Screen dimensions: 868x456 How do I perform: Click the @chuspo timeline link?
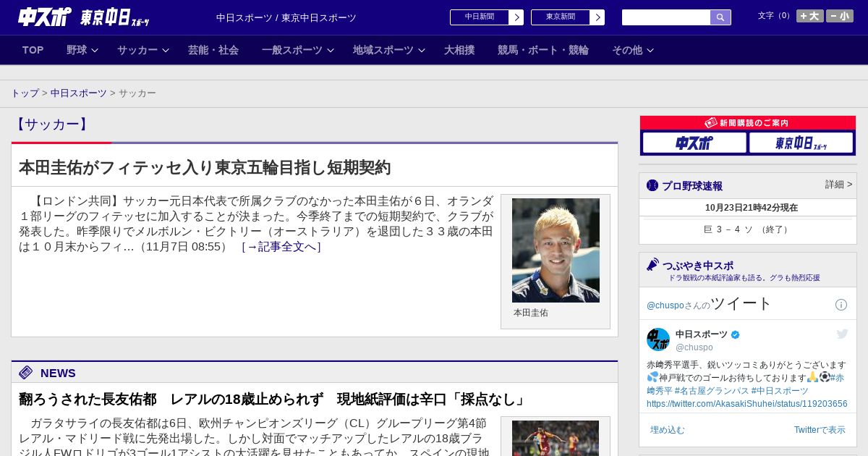tap(665, 305)
